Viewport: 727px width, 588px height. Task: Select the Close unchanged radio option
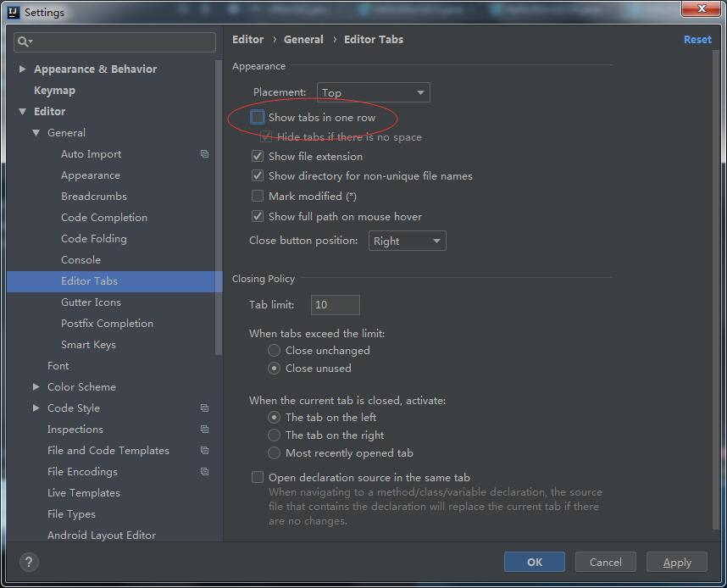pos(274,350)
